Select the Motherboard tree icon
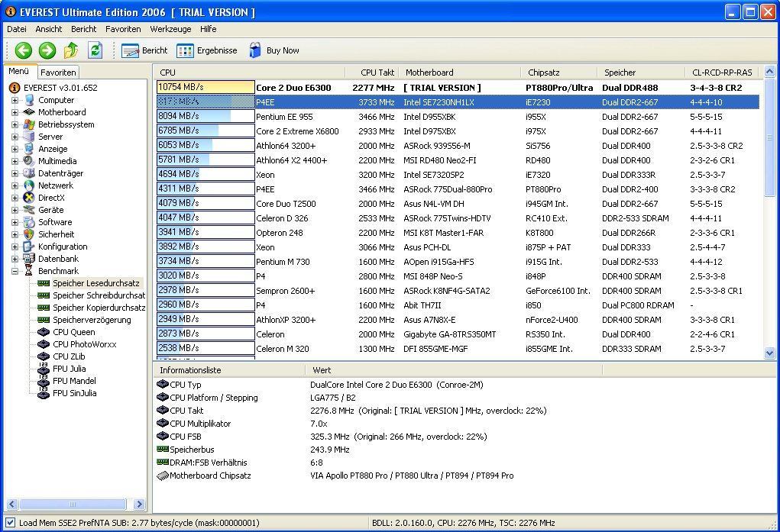This screenshot has height=532, width=780. 29,112
